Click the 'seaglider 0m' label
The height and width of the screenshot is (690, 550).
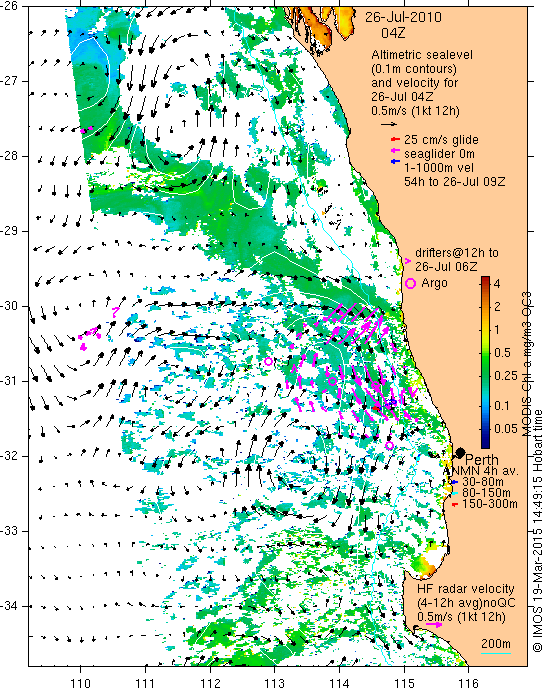pyautogui.click(x=440, y=154)
